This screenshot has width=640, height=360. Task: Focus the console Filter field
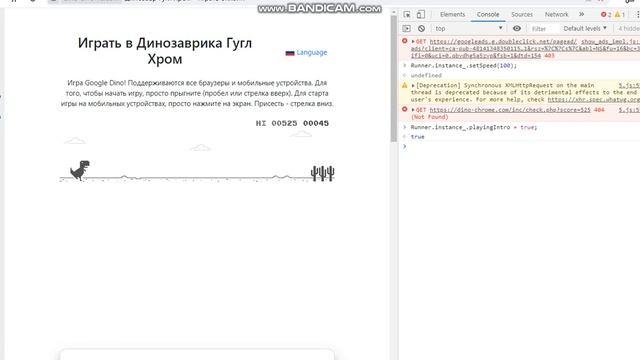click(x=544, y=29)
